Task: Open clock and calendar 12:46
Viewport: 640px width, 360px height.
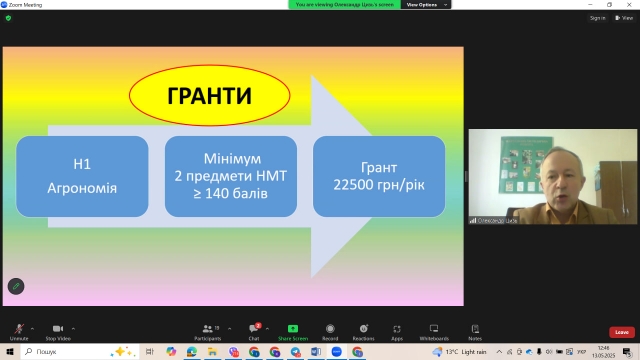Action: coord(603,351)
